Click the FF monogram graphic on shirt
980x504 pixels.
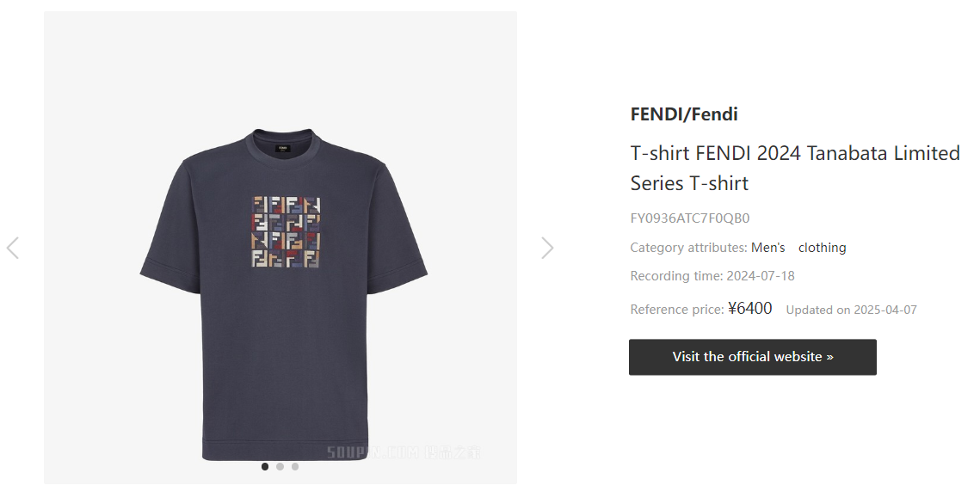(x=287, y=232)
